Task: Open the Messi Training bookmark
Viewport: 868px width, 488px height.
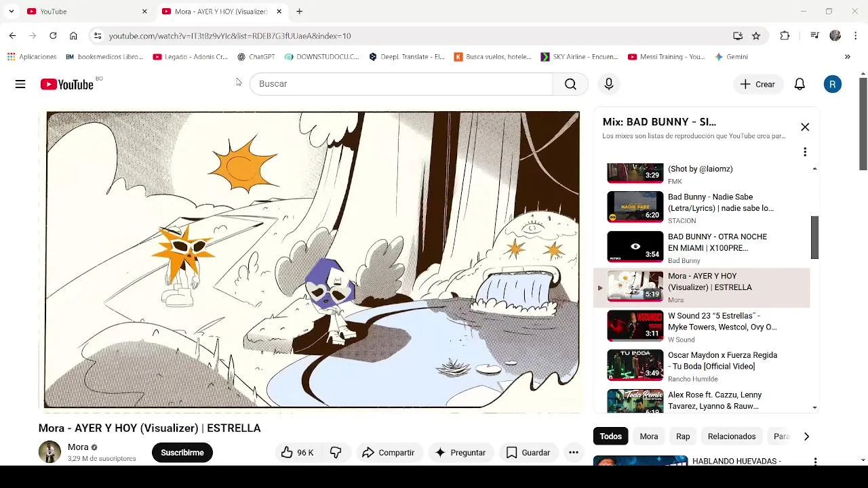Action: tap(667, 57)
